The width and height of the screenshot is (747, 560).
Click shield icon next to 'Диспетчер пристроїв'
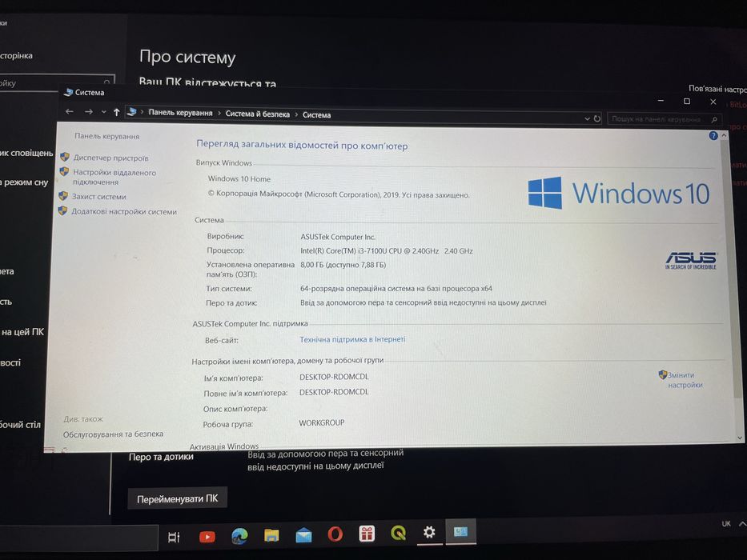point(65,157)
